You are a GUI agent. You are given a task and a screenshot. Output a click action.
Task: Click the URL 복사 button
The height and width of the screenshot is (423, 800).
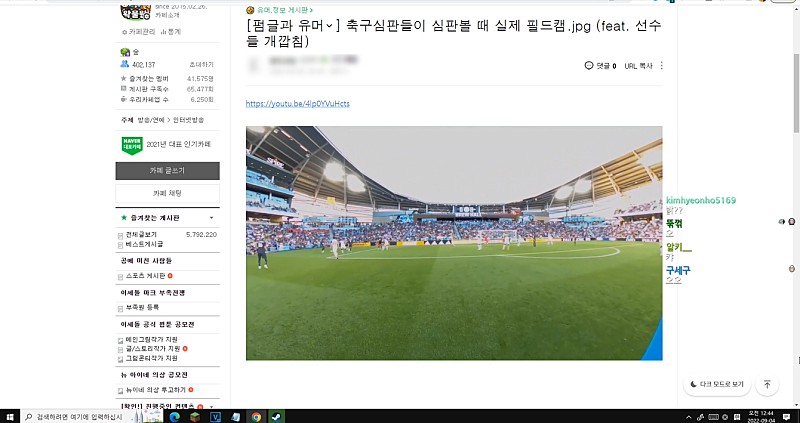[x=638, y=66]
